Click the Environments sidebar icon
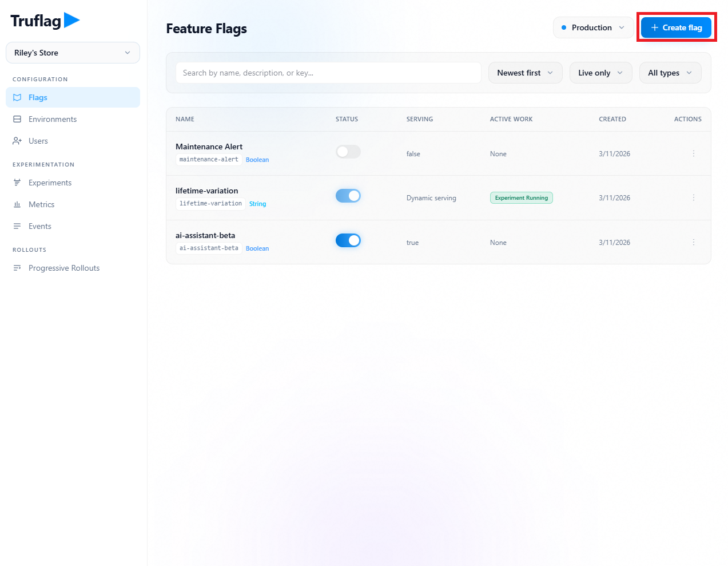Screen dimensions: 728x566 point(17,120)
